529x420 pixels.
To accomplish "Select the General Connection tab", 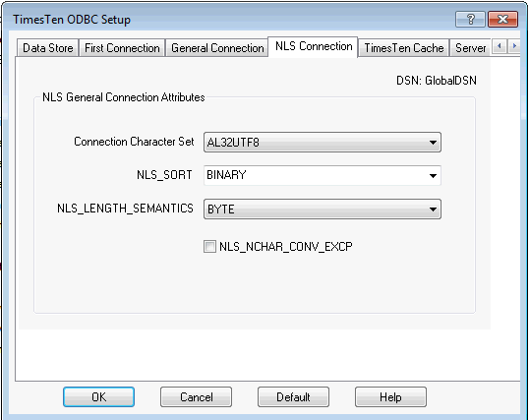I will (217, 48).
